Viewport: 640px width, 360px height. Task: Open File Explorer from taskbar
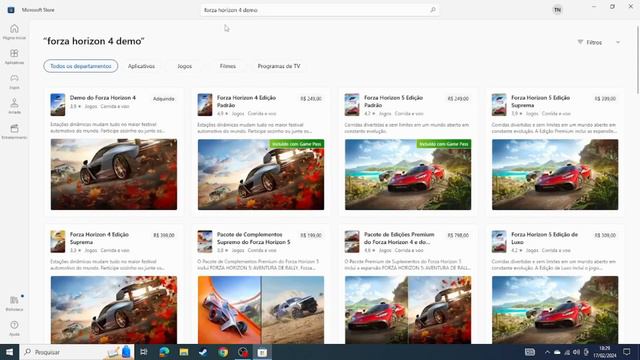[x=184, y=352]
